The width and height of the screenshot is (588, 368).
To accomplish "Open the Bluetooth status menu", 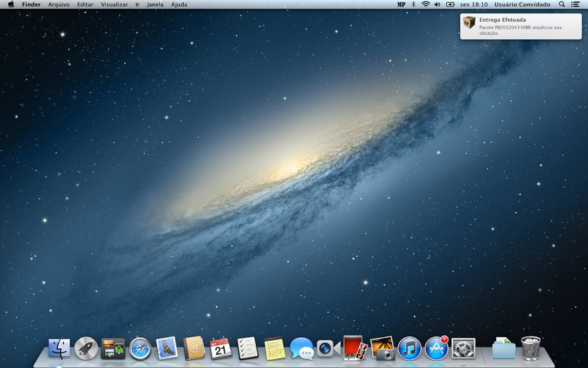I will coord(414,4).
